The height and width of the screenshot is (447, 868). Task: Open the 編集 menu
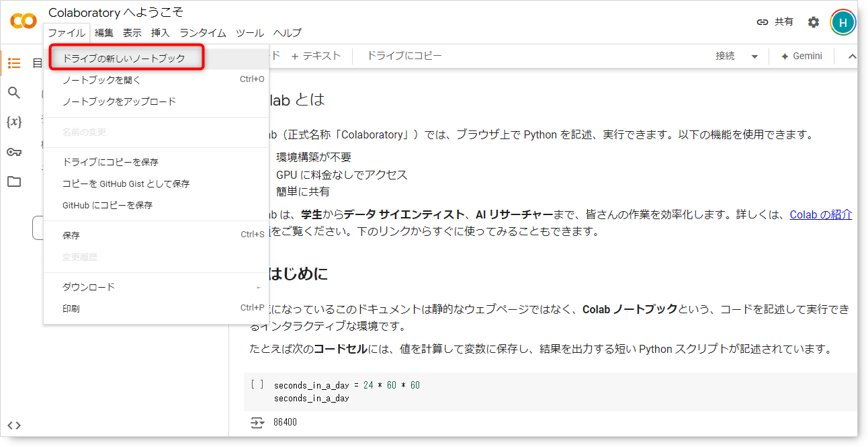(x=104, y=33)
